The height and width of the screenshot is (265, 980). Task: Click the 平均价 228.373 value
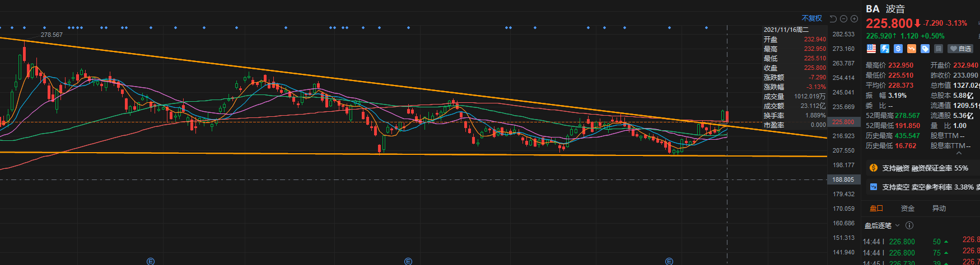900,86
